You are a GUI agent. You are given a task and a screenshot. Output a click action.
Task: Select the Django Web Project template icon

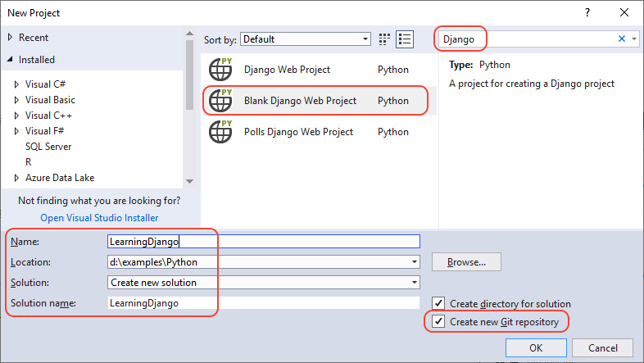(221, 70)
